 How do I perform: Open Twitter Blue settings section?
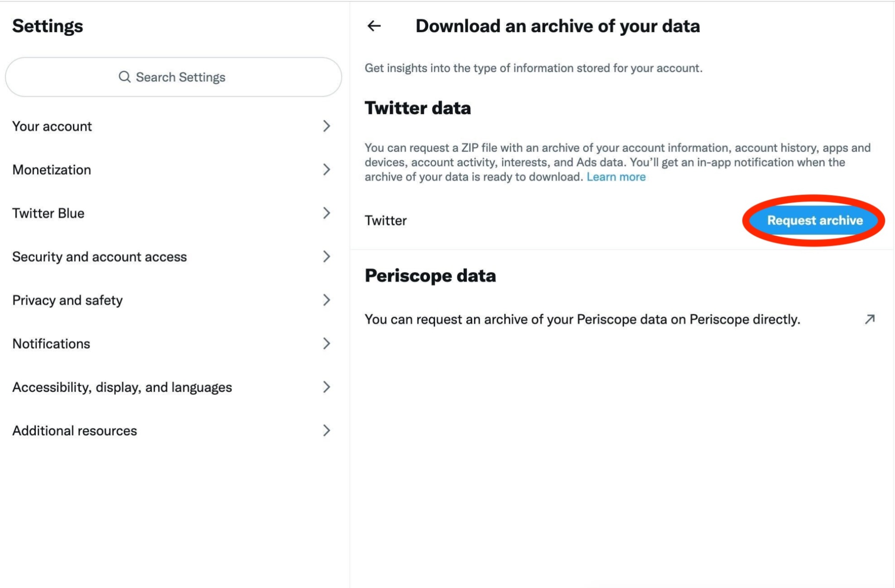[x=170, y=213]
